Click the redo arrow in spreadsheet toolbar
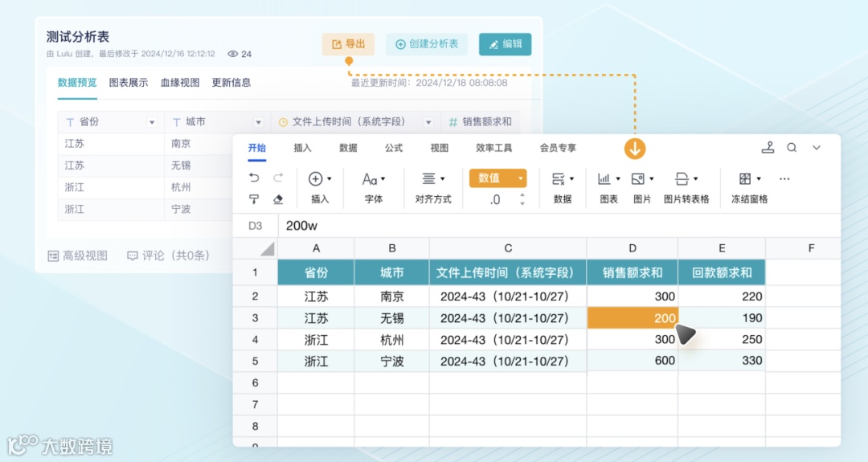Viewport: 868px width, 462px height. tap(278, 178)
